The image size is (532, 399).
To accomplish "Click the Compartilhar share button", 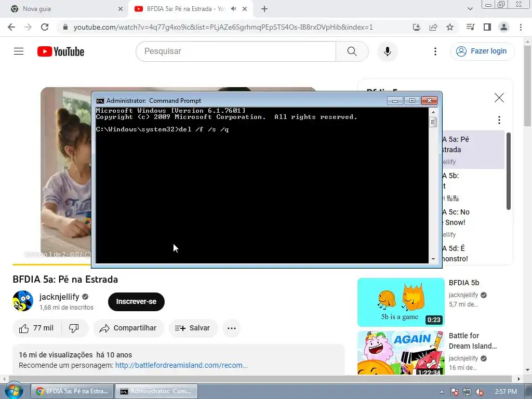I will (128, 328).
